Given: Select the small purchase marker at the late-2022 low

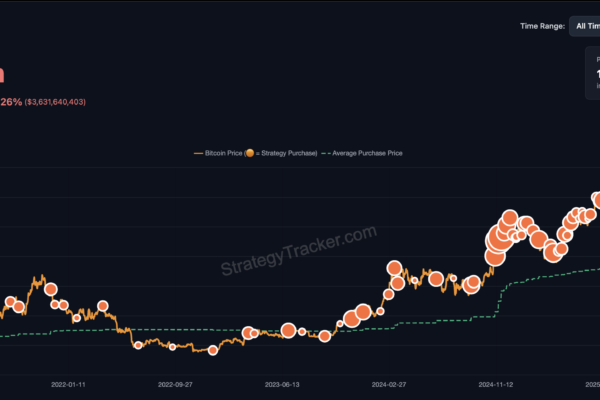Looking at the screenshot, I should pos(212,350).
